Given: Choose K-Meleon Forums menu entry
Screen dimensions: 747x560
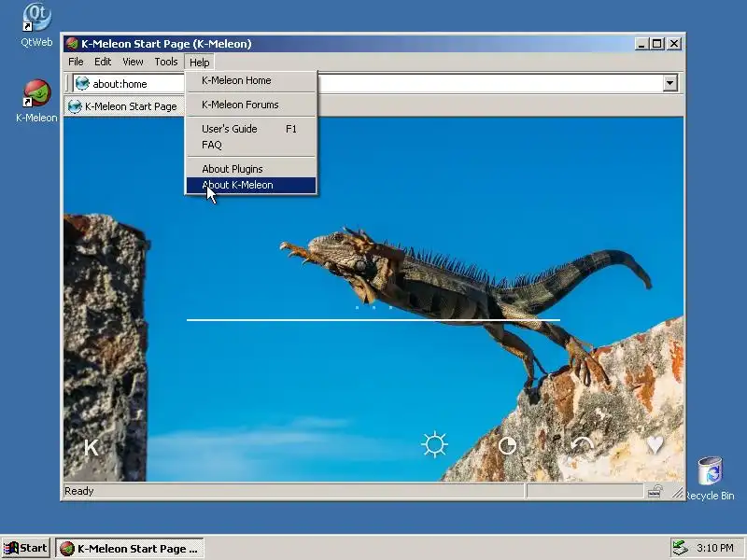Looking at the screenshot, I should click(251, 105).
